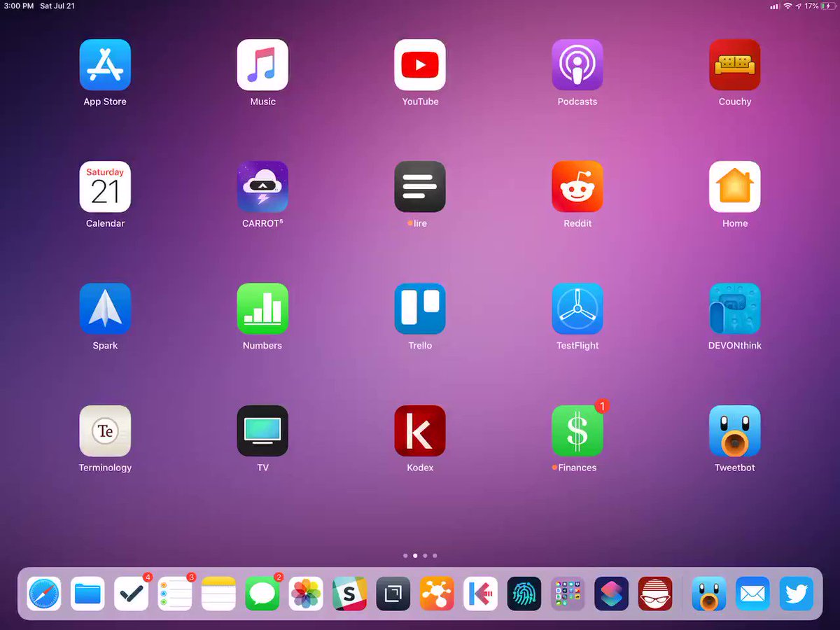Launch the Spark mail app
The height and width of the screenshot is (630, 840).
105,309
